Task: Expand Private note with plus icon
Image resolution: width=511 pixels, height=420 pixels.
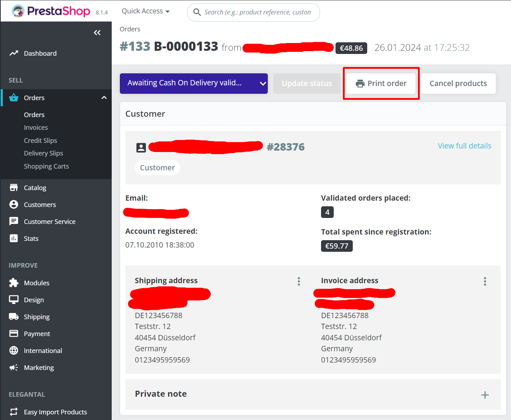Action: click(x=485, y=395)
